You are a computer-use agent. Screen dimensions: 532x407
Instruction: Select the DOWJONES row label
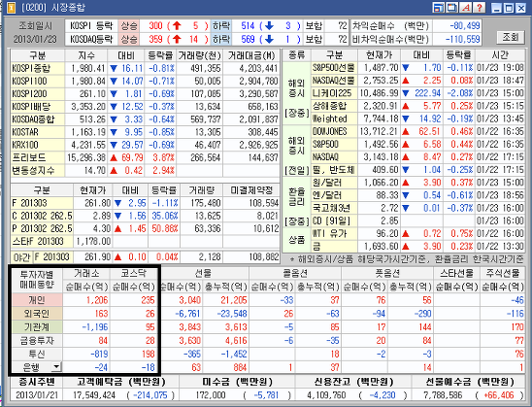(334, 131)
